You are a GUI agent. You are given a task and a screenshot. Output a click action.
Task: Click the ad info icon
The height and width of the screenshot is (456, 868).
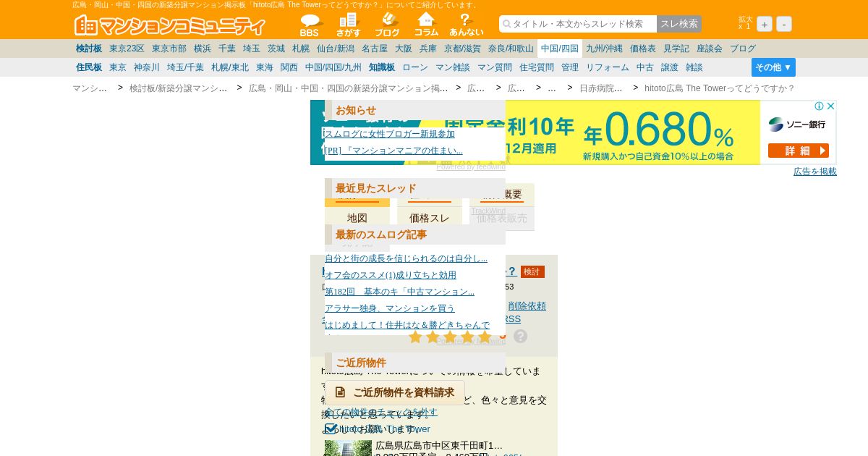click(x=820, y=106)
